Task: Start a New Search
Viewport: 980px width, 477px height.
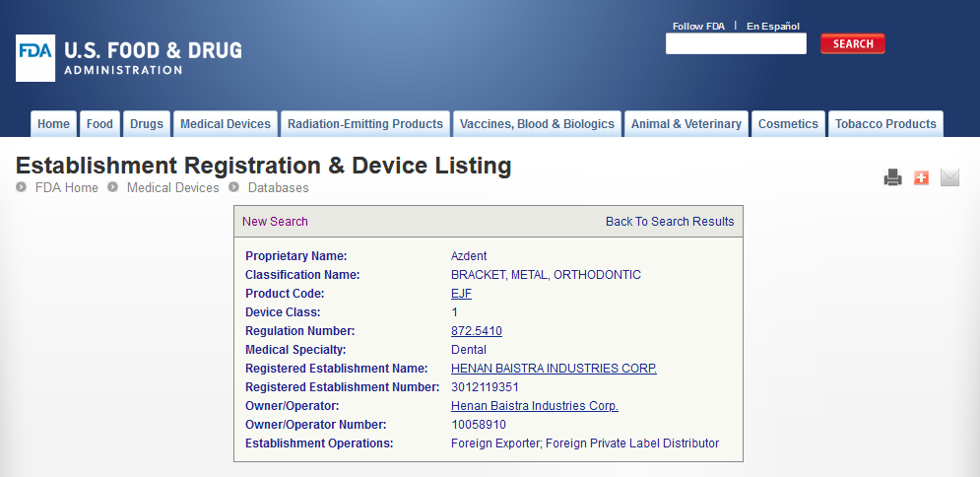Action: point(275,222)
